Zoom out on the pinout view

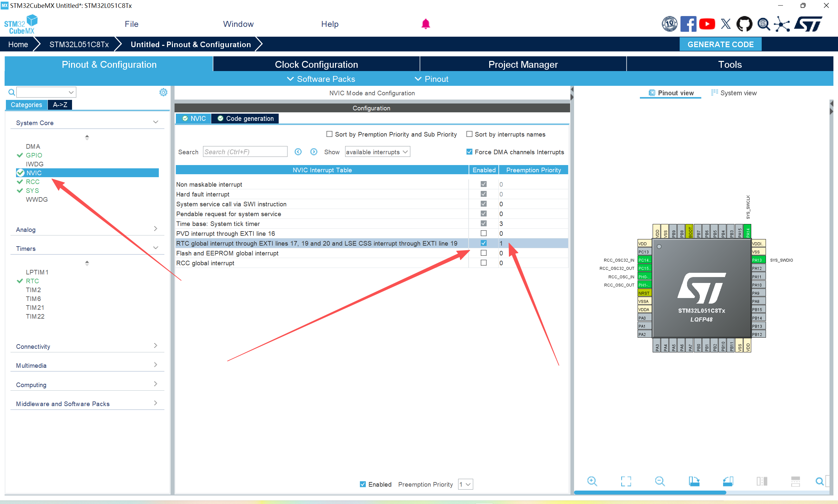(660, 481)
